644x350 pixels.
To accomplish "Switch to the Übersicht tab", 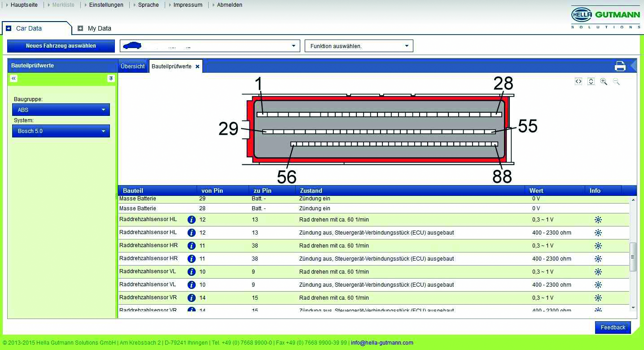I will pyautogui.click(x=133, y=66).
